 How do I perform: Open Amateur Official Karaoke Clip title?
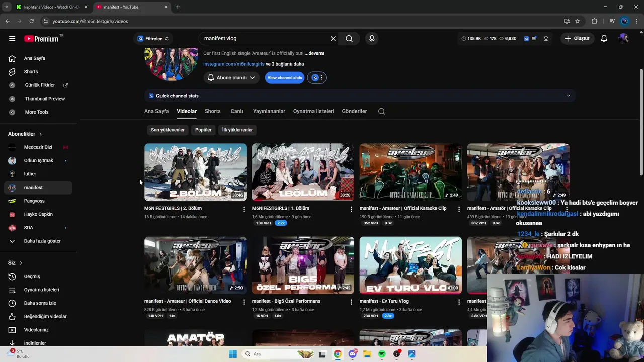point(403,208)
